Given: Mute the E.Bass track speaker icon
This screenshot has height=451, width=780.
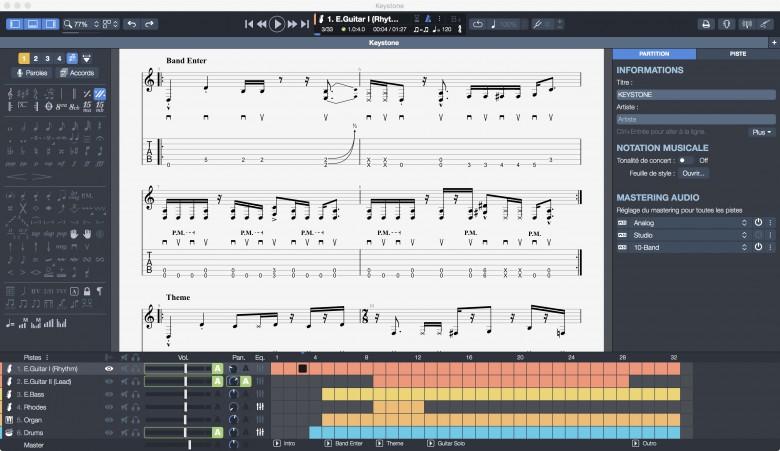Looking at the screenshot, I should tap(122, 394).
